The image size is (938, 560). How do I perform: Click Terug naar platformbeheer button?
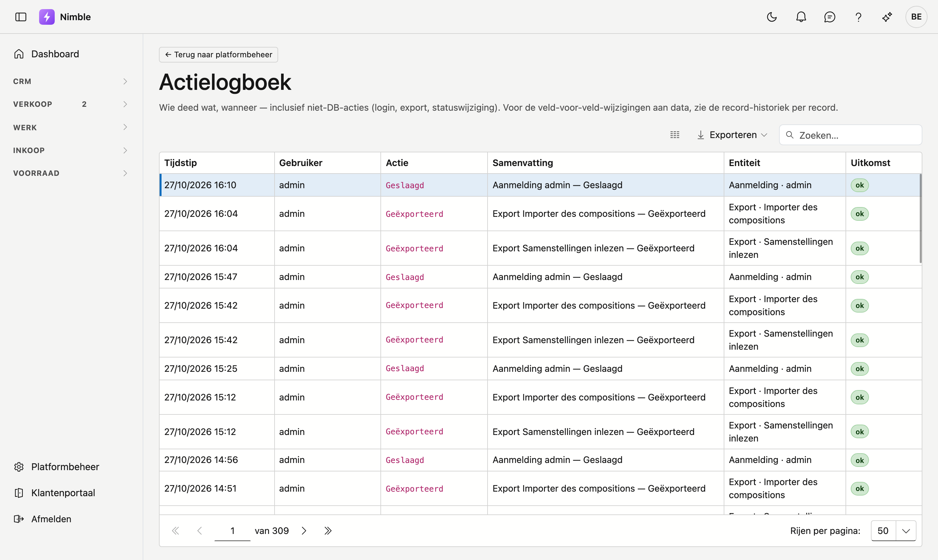(x=219, y=54)
